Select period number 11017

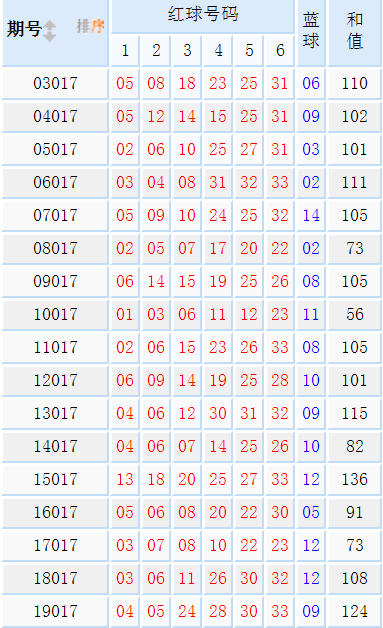[55, 347]
